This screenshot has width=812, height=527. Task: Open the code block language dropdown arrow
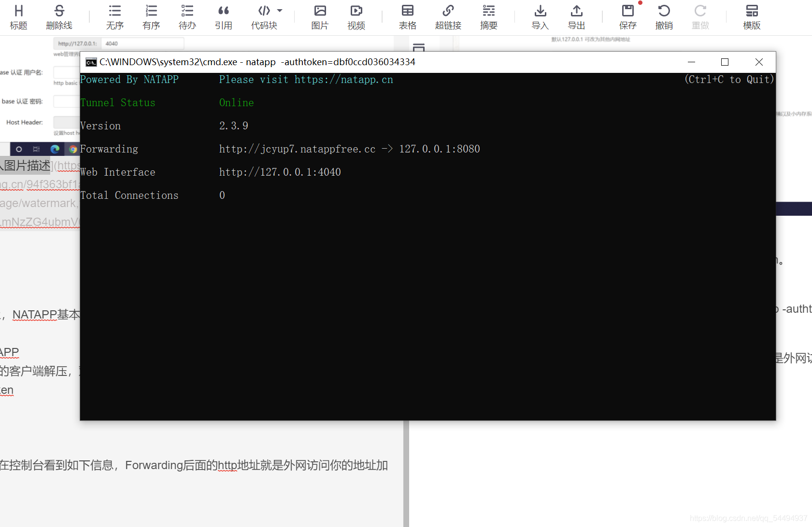280,10
